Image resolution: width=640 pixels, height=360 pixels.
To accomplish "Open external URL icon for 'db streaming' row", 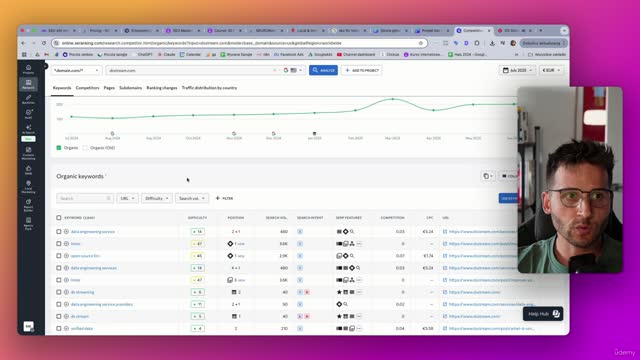I will pyautogui.click(x=445, y=292).
